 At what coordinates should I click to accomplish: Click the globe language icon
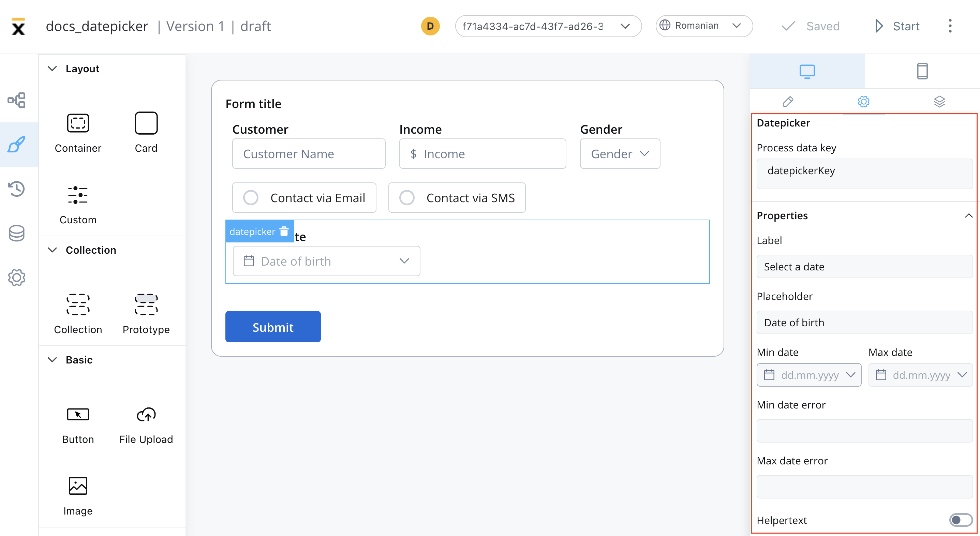(665, 26)
